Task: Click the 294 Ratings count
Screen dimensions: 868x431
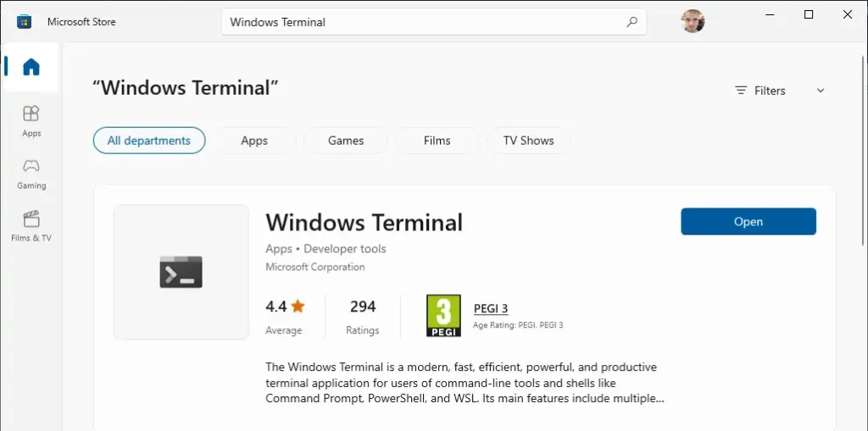Action: coord(363,317)
